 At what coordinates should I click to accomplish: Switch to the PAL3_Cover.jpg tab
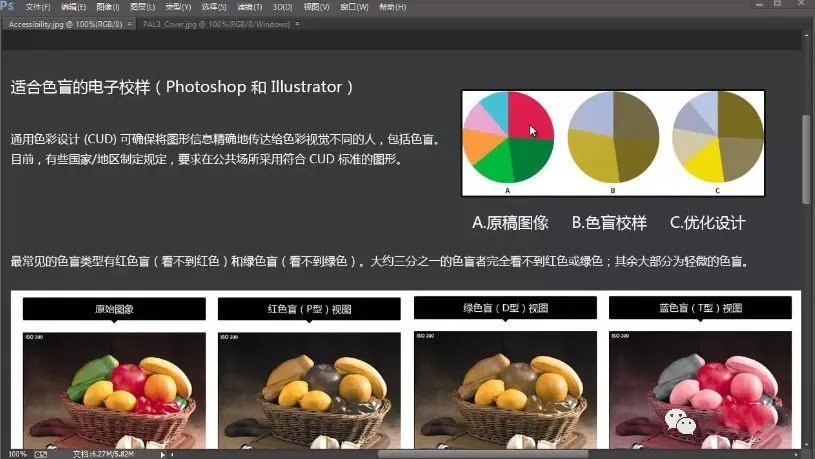point(211,23)
